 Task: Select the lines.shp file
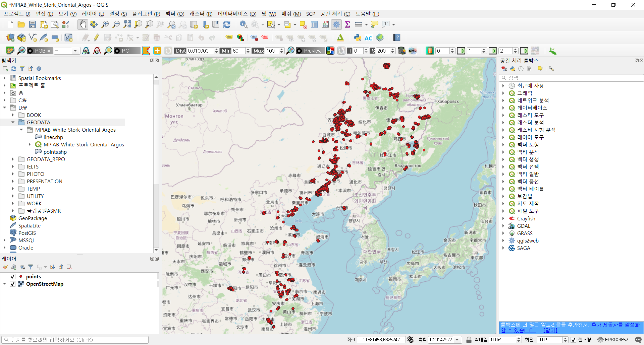[53, 137]
